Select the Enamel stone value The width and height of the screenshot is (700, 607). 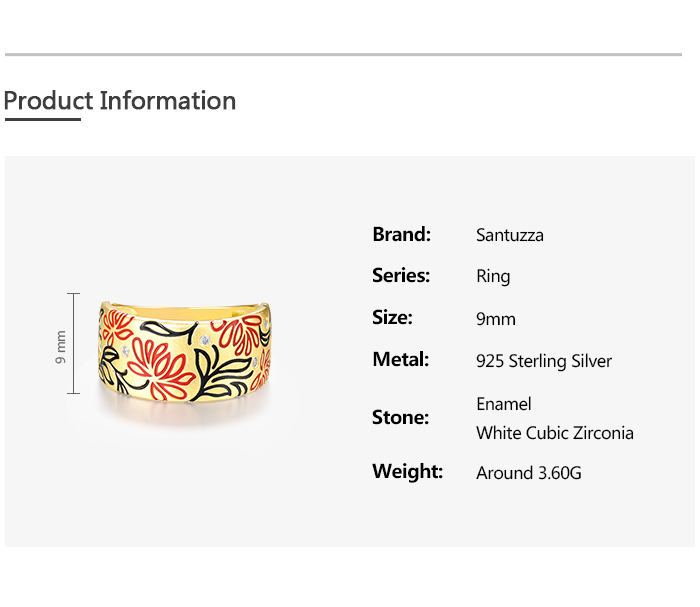504,404
